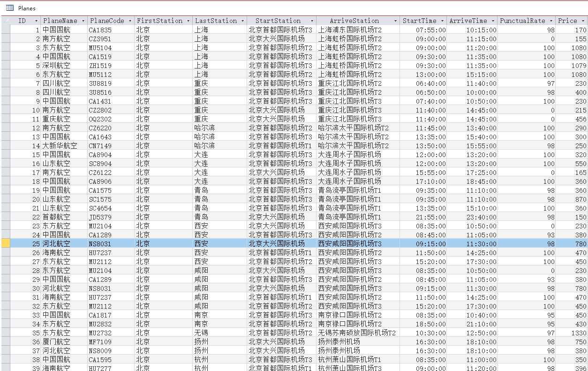Open the LastStation column filter dropdown
The image size is (588, 371).
coord(243,21)
